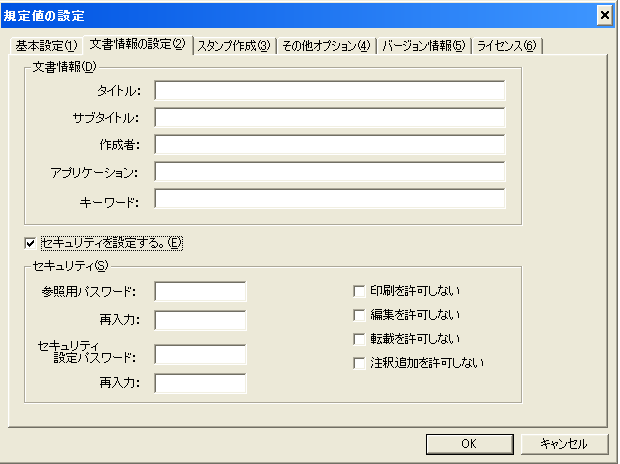Open the ライセンス(6) tab
The image size is (620, 464).
pos(507,46)
